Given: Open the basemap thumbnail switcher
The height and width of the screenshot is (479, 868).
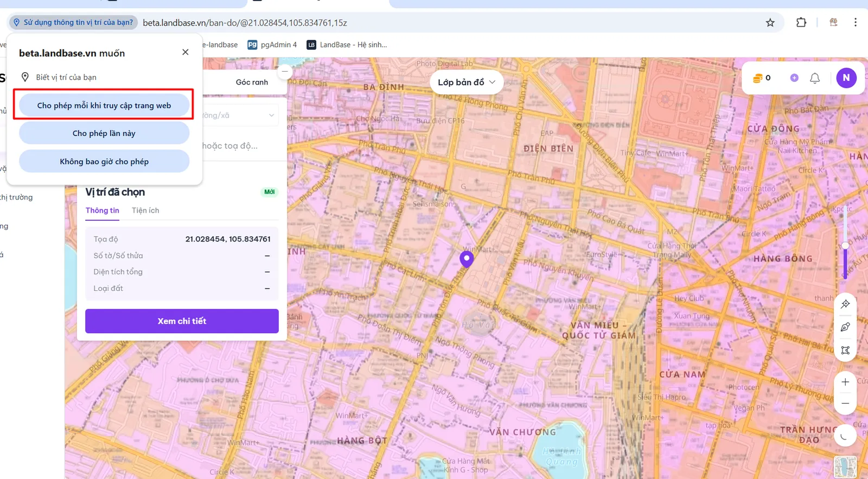Looking at the screenshot, I should pyautogui.click(x=845, y=467).
